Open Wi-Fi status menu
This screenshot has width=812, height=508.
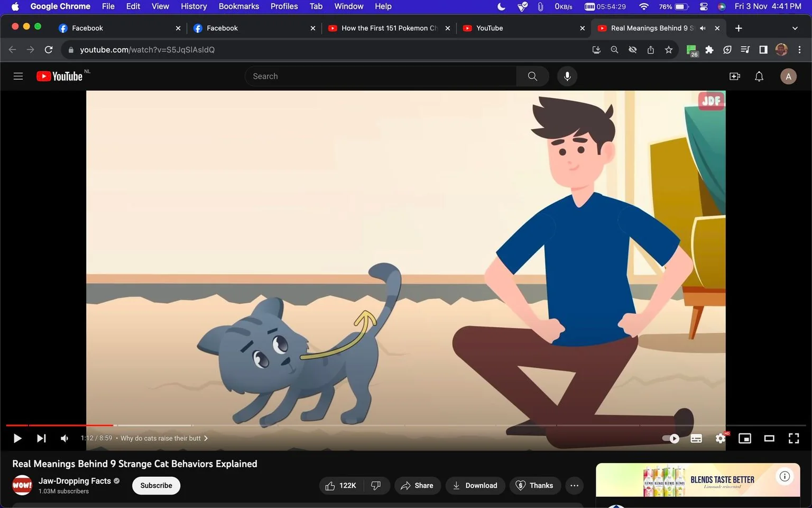pos(643,6)
